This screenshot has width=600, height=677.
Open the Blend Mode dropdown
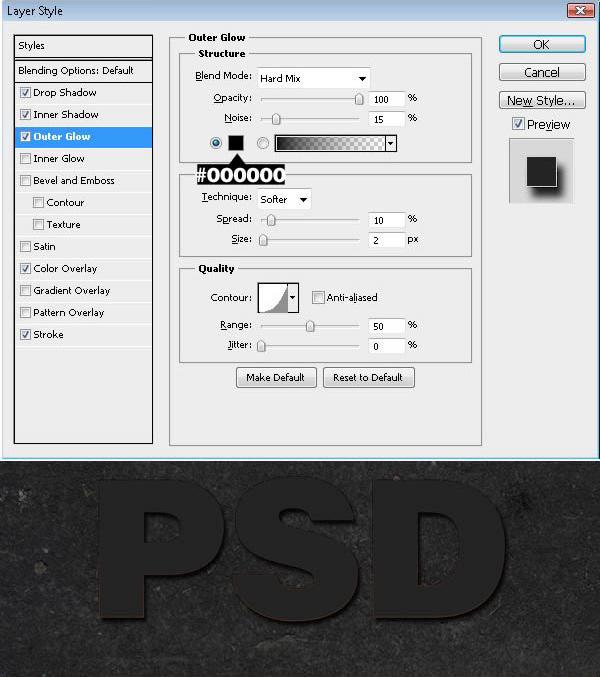pos(313,78)
